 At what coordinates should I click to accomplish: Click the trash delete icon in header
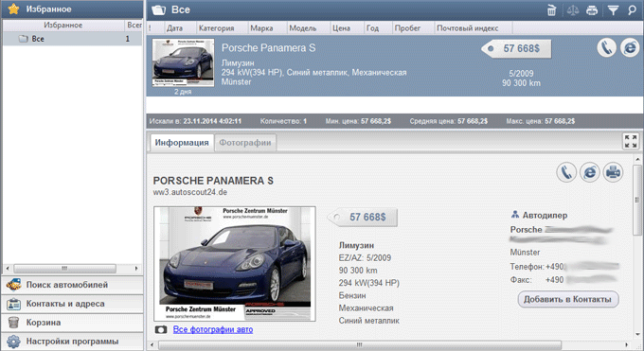(x=551, y=10)
